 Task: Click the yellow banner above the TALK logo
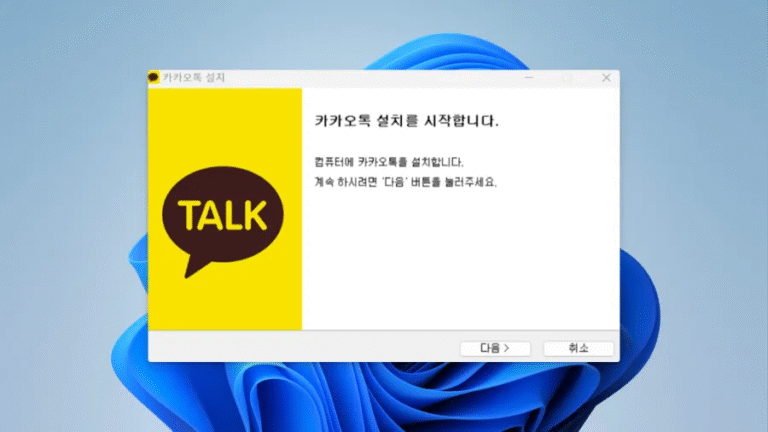click(225, 118)
